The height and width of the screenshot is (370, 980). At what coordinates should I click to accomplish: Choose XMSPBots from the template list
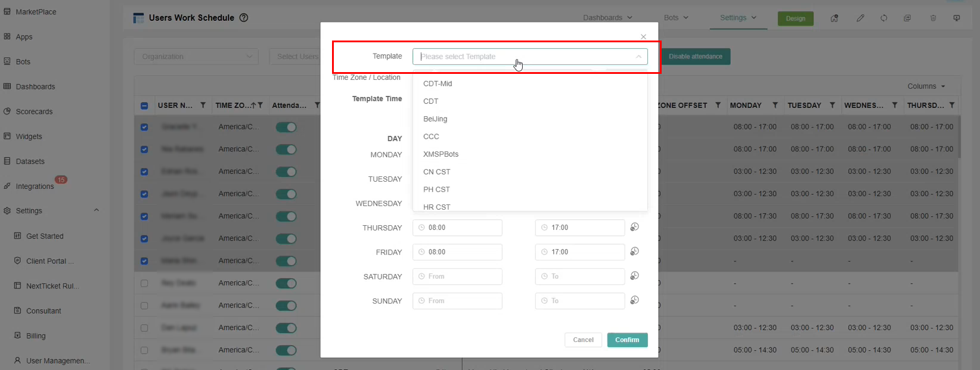click(441, 154)
